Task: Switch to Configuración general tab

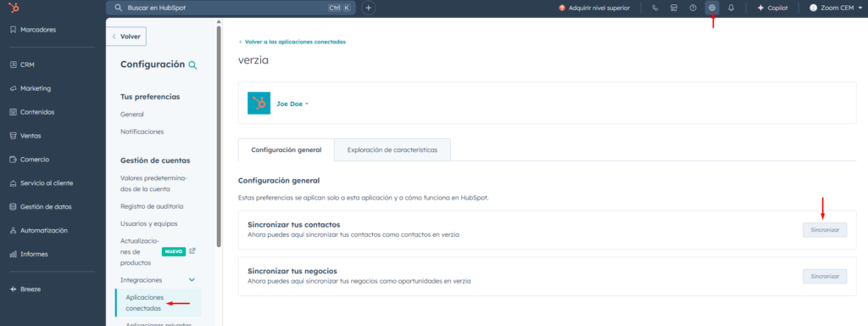Action: [287, 149]
